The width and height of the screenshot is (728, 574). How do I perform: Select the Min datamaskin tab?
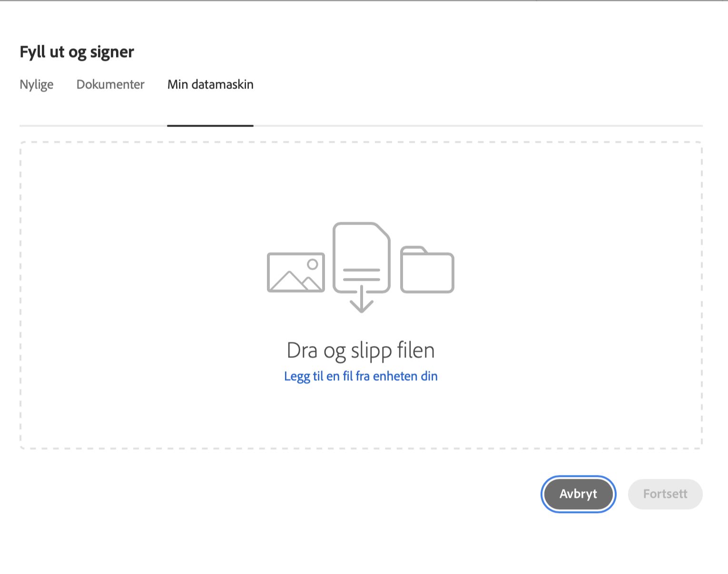click(x=210, y=85)
